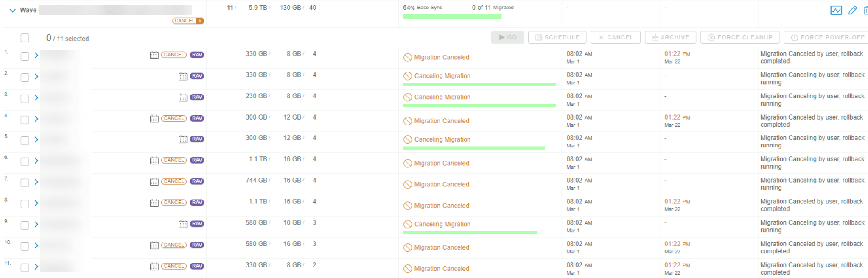Collapse the Wave group chevron
This screenshot has width=868, height=278.
(13, 11)
